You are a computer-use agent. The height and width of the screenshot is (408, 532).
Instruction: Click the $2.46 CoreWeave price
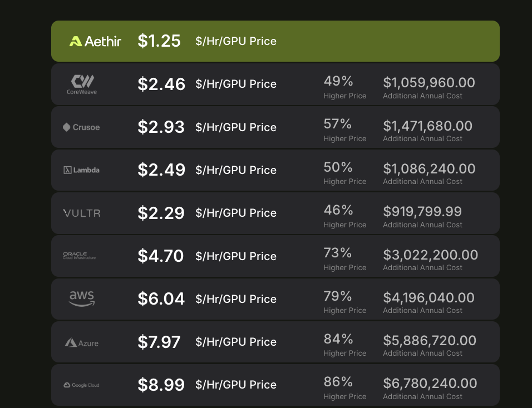point(161,84)
